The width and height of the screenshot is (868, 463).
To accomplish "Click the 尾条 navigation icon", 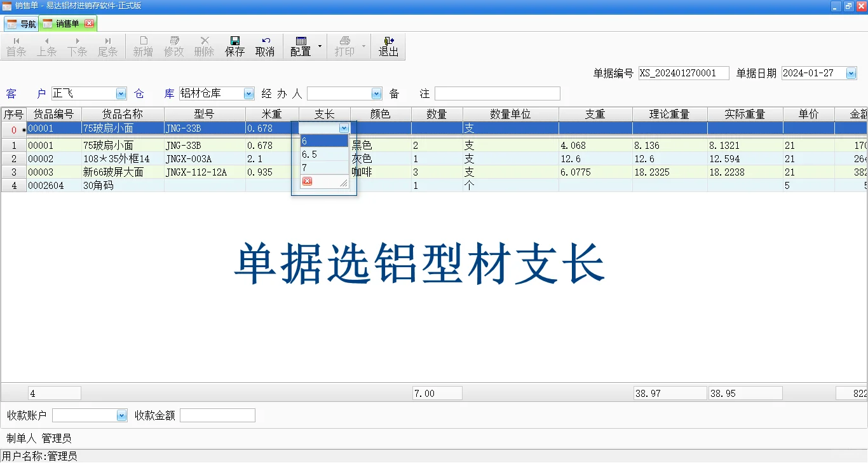I will click(x=107, y=46).
